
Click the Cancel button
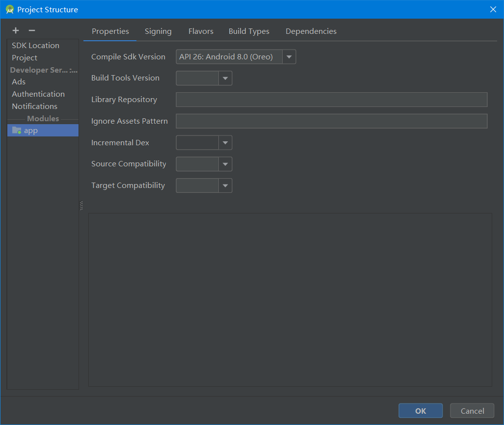472,411
